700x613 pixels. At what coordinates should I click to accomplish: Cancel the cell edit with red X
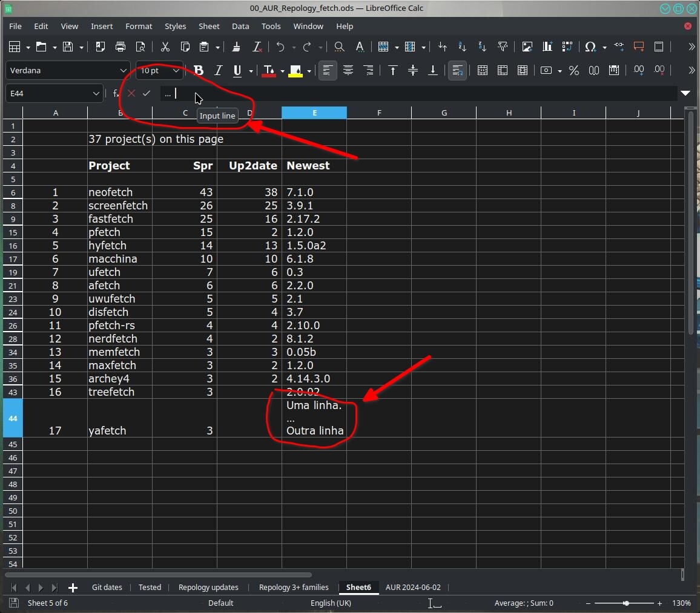click(x=131, y=93)
